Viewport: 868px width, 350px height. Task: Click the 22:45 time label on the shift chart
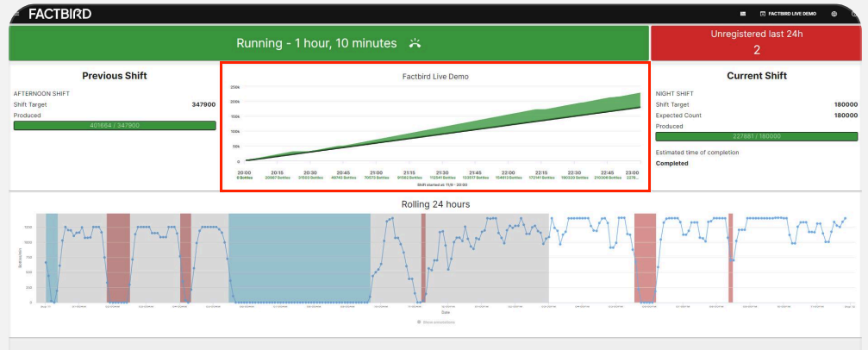(608, 172)
